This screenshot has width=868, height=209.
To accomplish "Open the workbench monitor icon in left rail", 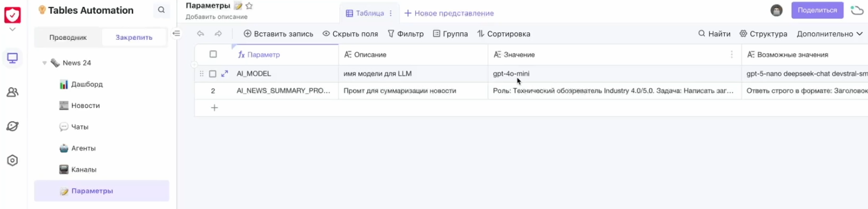I will coord(12,58).
